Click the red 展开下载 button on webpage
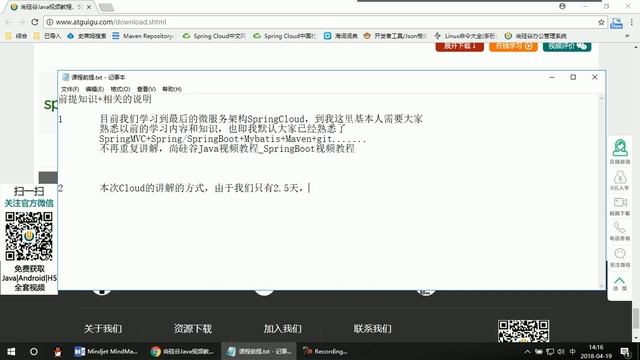The image size is (640, 360). [x=460, y=46]
